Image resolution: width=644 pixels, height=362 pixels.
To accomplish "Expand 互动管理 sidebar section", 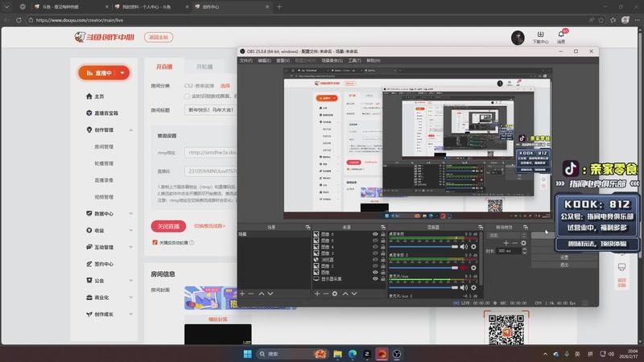I will point(130,247).
